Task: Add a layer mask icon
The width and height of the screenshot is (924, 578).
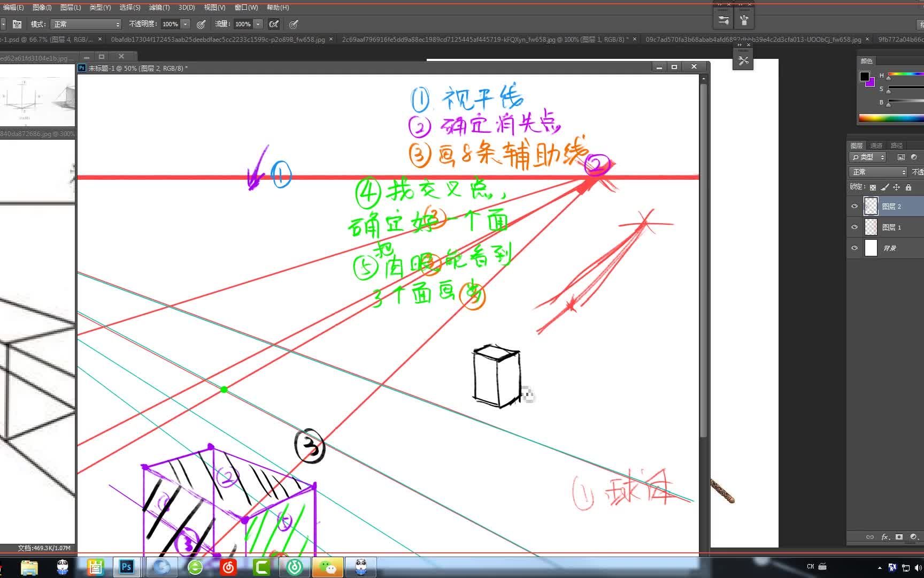Action: pyautogui.click(x=899, y=537)
